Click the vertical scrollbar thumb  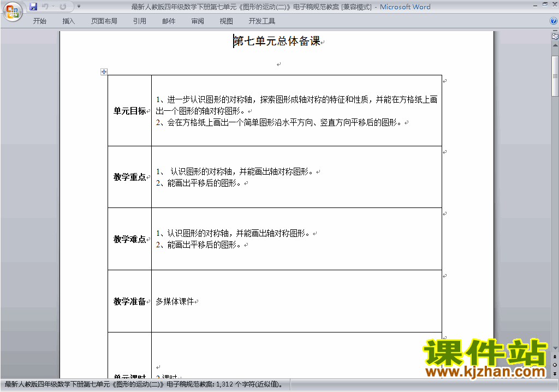coord(555,76)
